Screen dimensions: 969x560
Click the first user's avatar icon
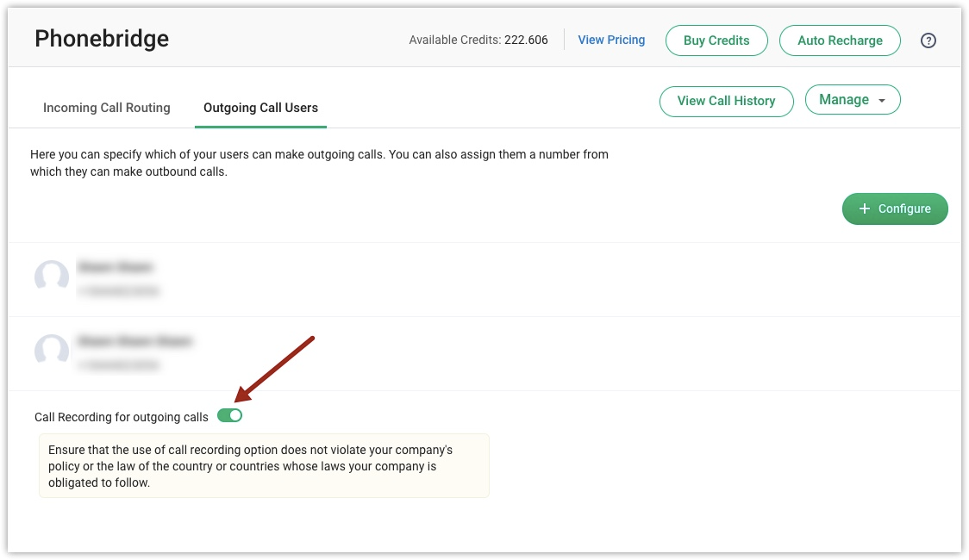click(52, 277)
